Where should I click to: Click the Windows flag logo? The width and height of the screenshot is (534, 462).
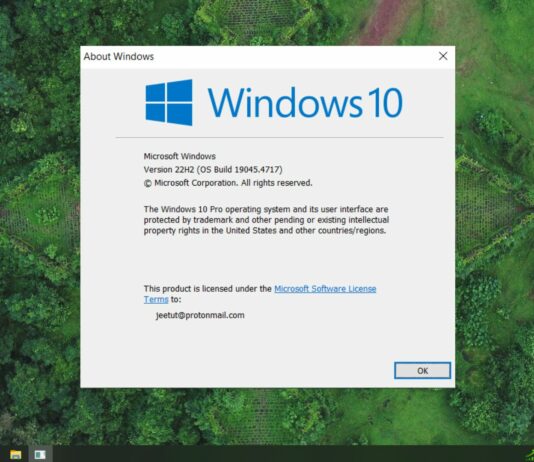coord(169,102)
